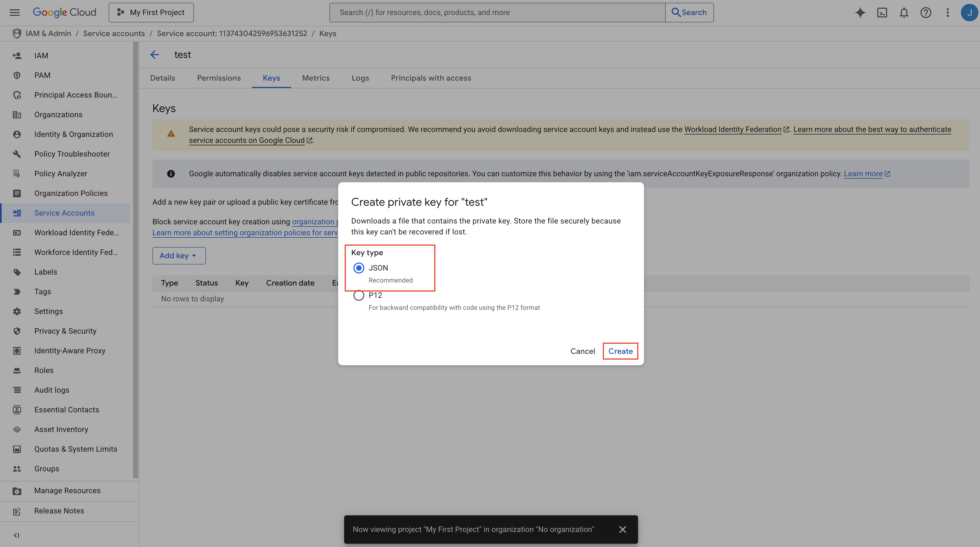Select the P12 key type radio

(x=359, y=295)
